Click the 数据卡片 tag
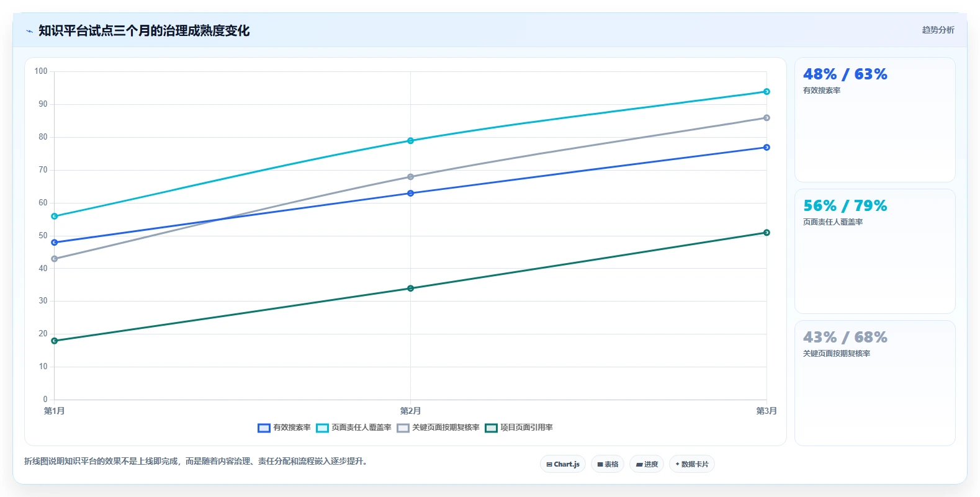The height and width of the screenshot is (497, 980). pyautogui.click(x=692, y=464)
